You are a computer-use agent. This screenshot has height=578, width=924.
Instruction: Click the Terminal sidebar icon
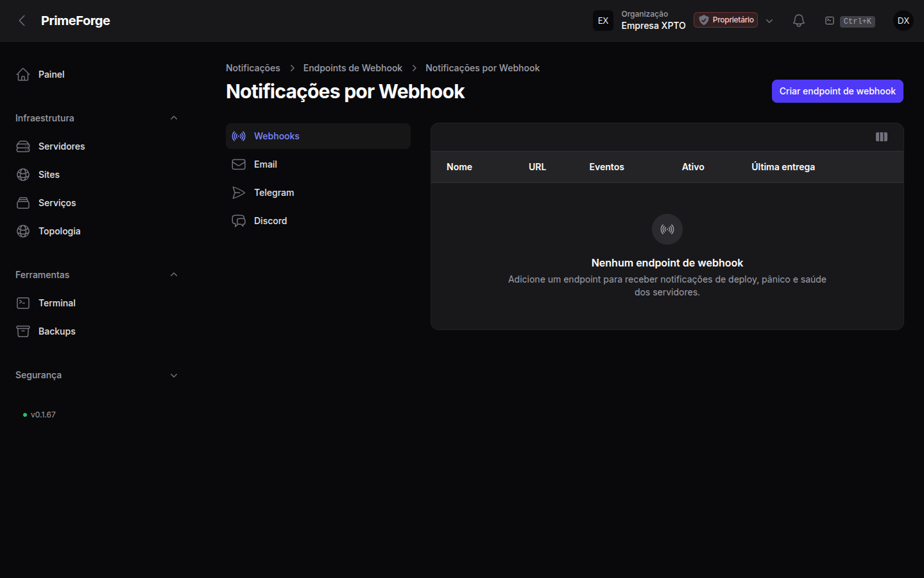point(23,303)
